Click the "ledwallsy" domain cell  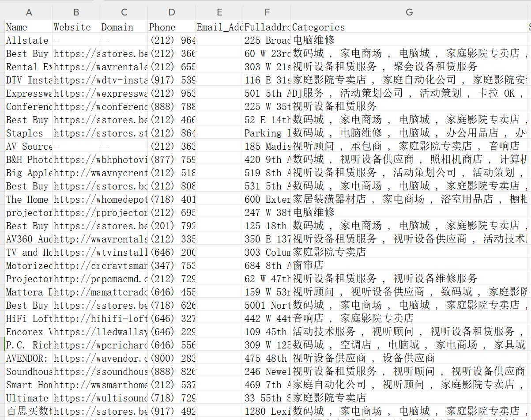tap(124, 332)
